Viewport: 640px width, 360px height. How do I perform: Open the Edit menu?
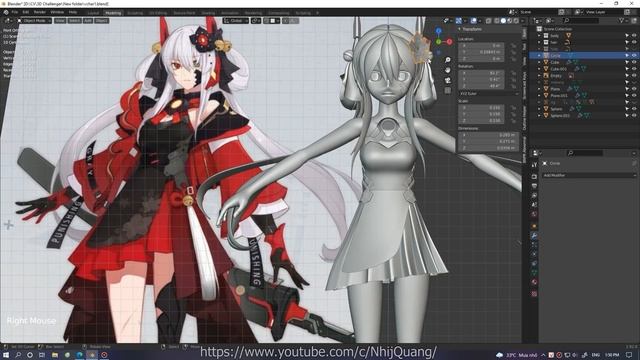click(26, 12)
